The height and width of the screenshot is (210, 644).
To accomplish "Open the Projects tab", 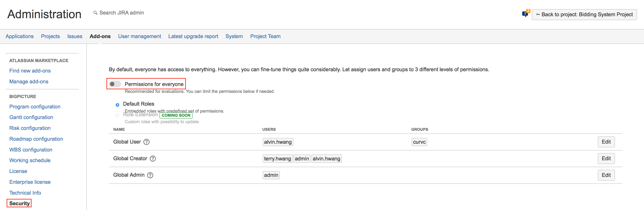I will point(50,36).
